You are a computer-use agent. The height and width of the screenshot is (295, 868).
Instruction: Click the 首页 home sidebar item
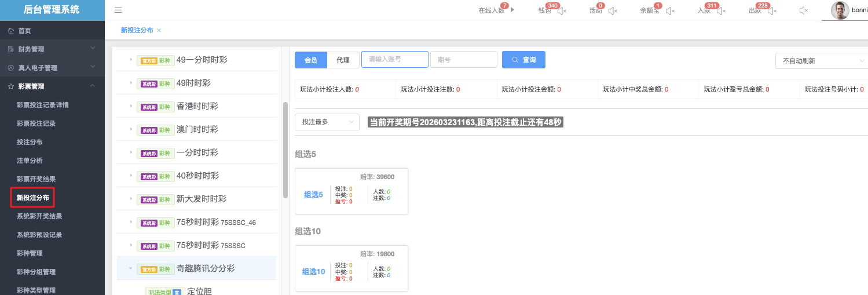coord(24,31)
